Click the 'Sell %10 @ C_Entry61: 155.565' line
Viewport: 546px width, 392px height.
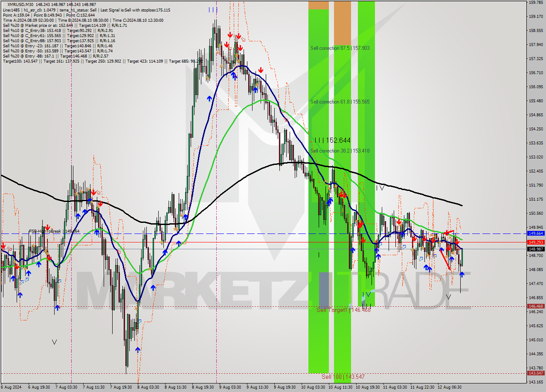[x=59, y=35]
